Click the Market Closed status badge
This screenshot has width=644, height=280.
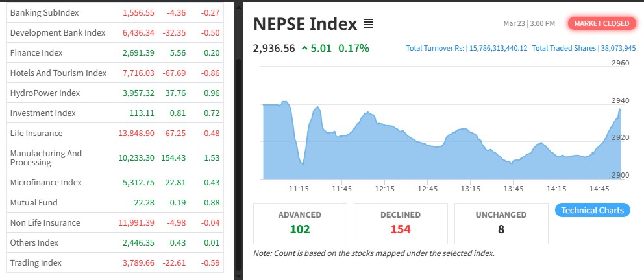coord(601,23)
